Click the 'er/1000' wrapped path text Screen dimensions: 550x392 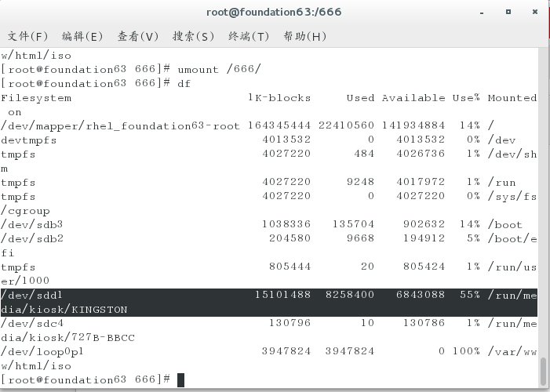[x=25, y=281]
